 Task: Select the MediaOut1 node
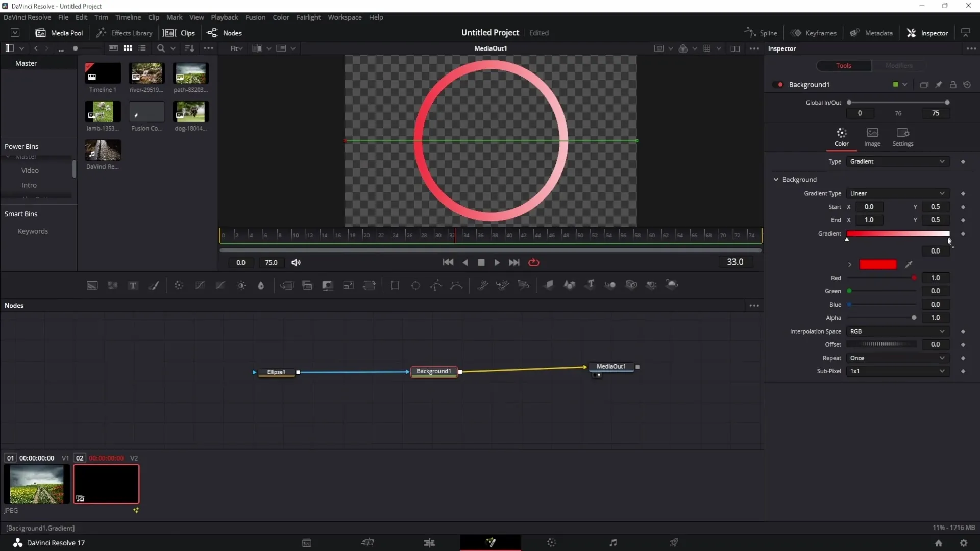point(611,367)
